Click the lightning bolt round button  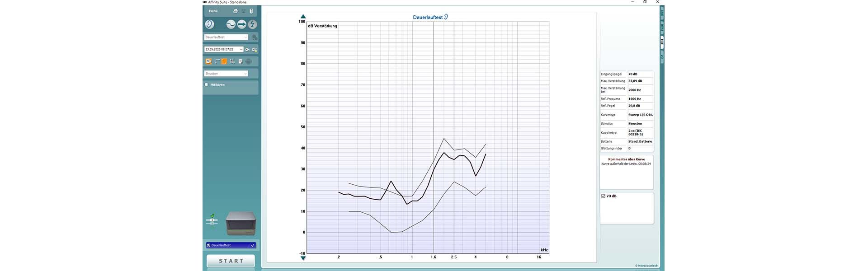(x=252, y=24)
